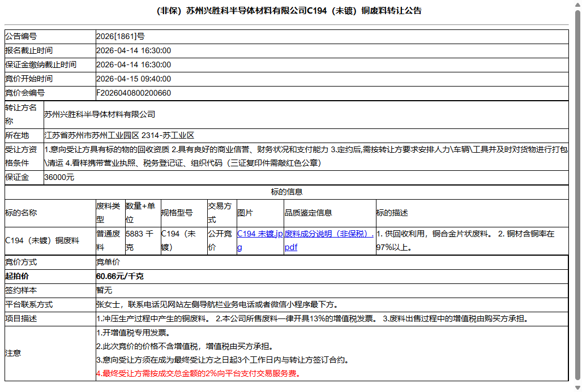
Task: Click the deposit amount 36000元
Action: 59,177
